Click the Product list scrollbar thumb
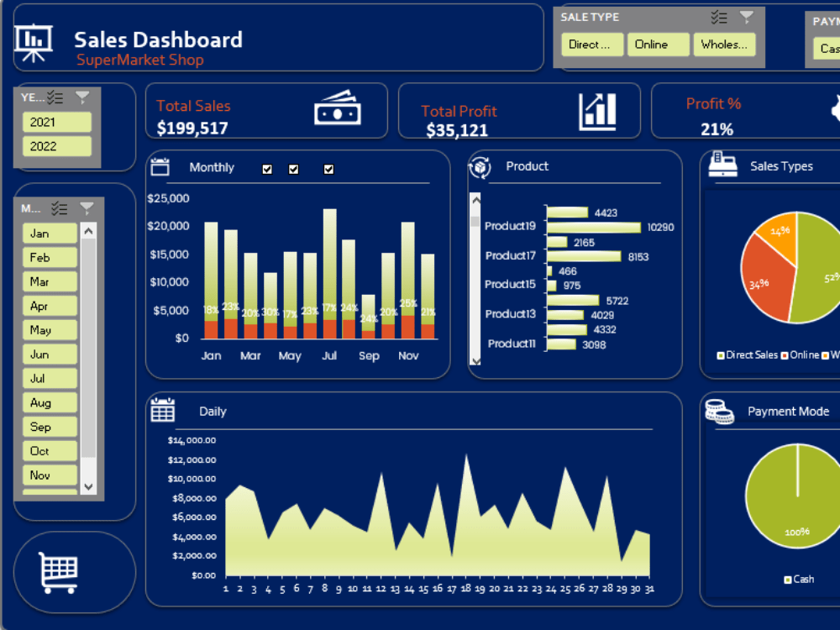 click(475, 221)
